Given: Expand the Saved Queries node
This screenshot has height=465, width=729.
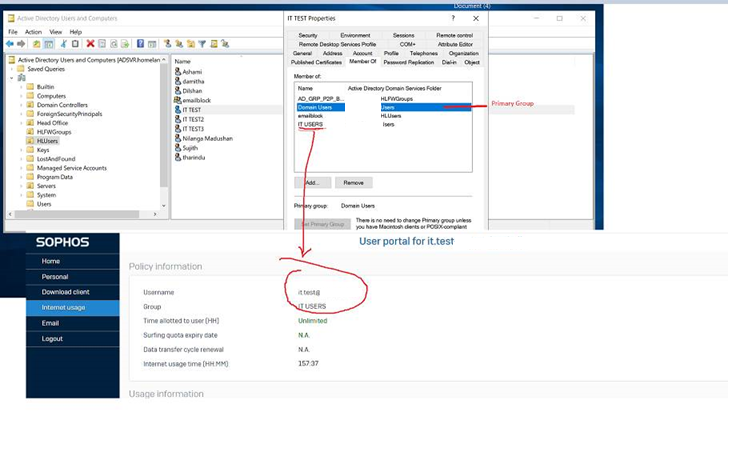Looking at the screenshot, I should (x=12, y=69).
